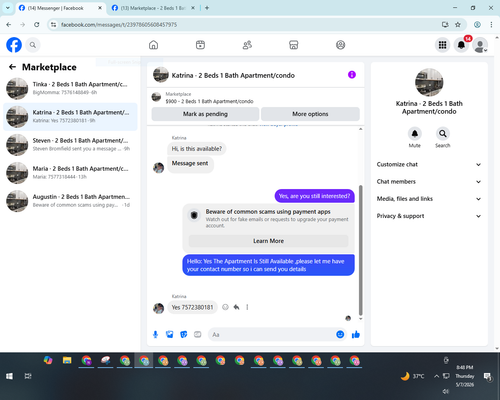Viewport: 500px width, 400px height.
Task: Expand Chat members section
Action: point(429,182)
